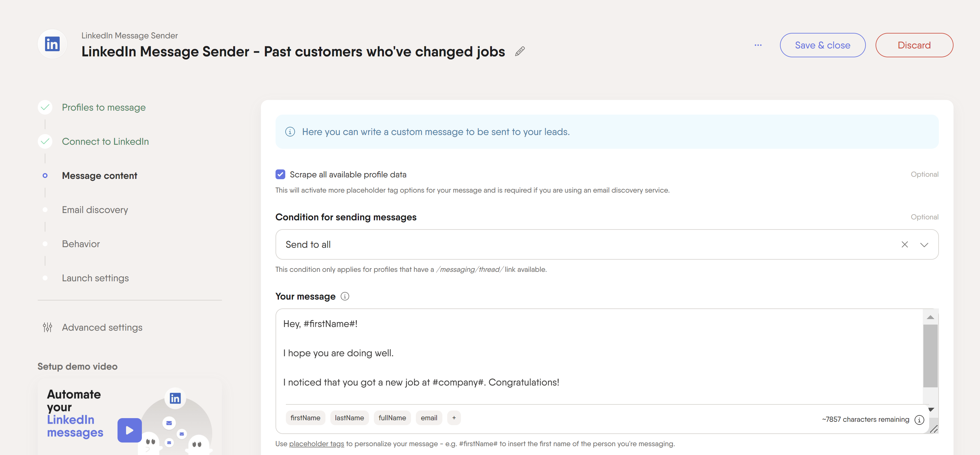The height and width of the screenshot is (455, 980).
Task: Play the setup demo video
Action: pyautogui.click(x=129, y=430)
